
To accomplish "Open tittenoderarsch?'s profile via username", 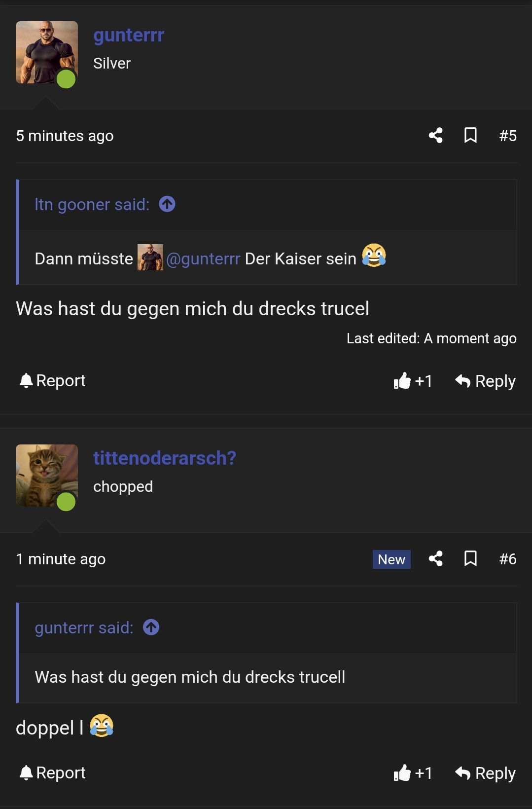I will [x=165, y=458].
